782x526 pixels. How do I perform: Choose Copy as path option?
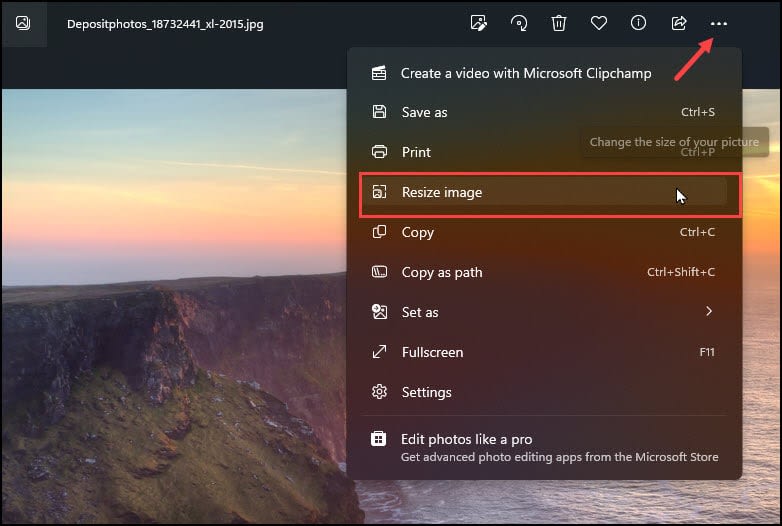coord(545,272)
